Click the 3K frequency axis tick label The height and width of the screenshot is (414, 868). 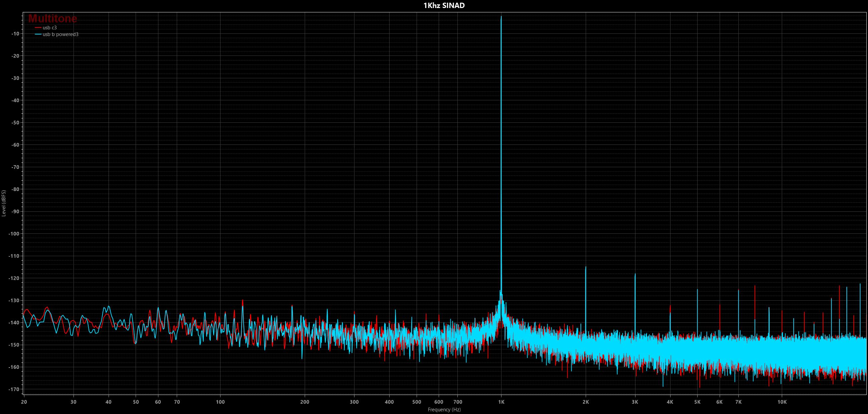point(635,402)
